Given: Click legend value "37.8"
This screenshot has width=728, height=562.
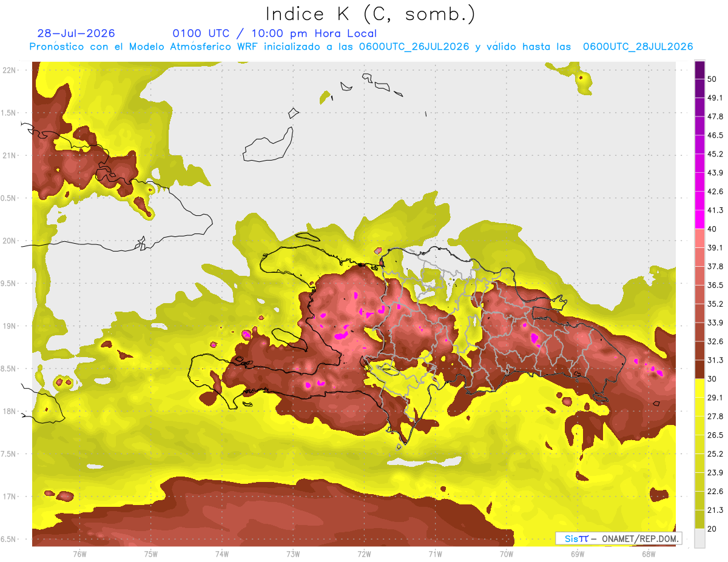Looking at the screenshot, I should (x=715, y=266).
